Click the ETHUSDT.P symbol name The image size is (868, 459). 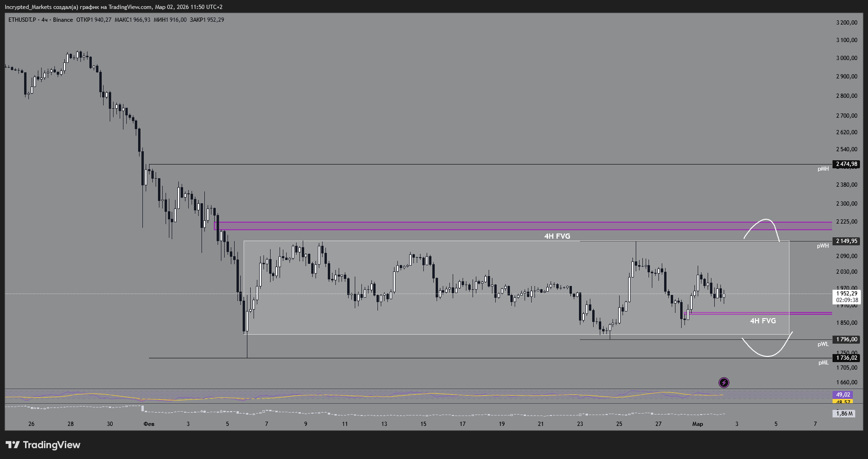(x=22, y=20)
